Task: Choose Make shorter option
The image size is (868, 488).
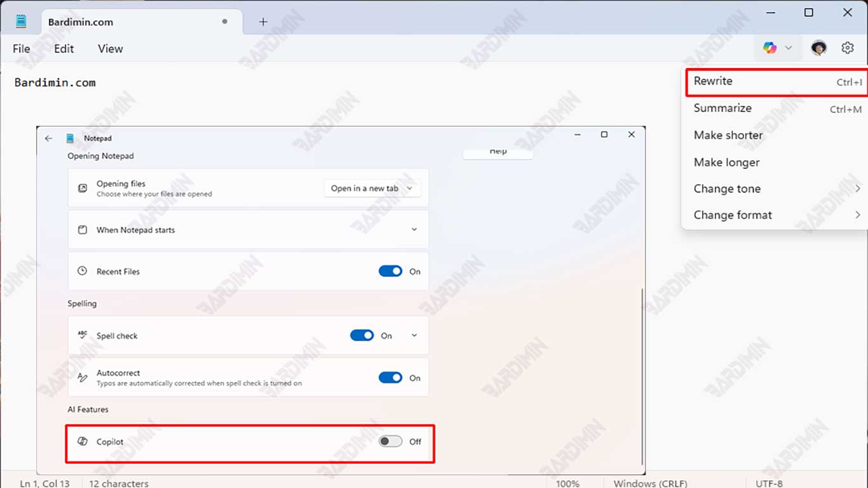Action: [775, 135]
